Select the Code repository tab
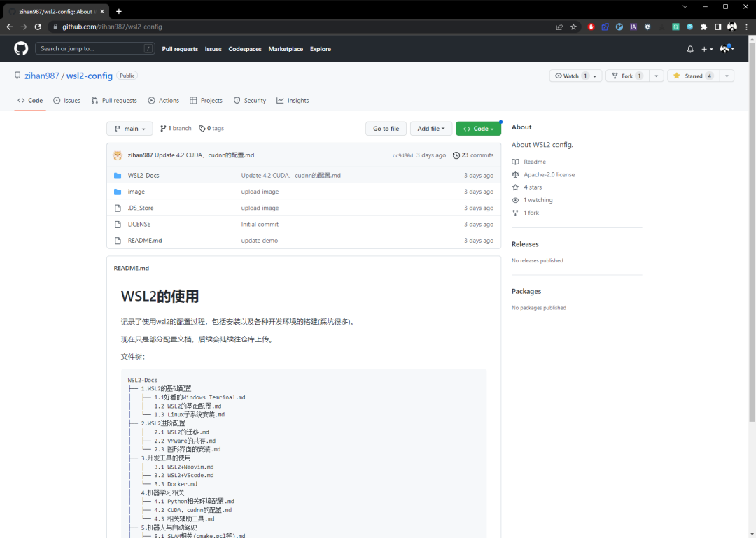Viewport: 756px width, 538px height. click(30, 101)
